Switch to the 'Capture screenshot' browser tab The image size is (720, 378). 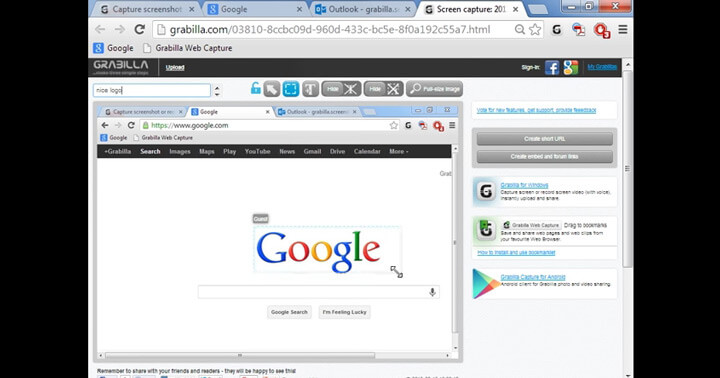(x=146, y=9)
